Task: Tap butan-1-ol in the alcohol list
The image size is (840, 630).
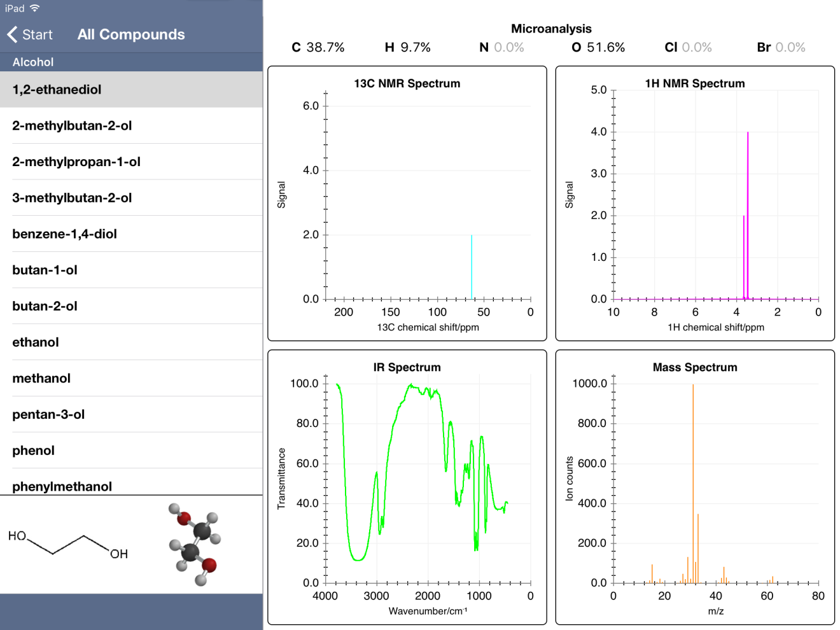Action: (45, 270)
